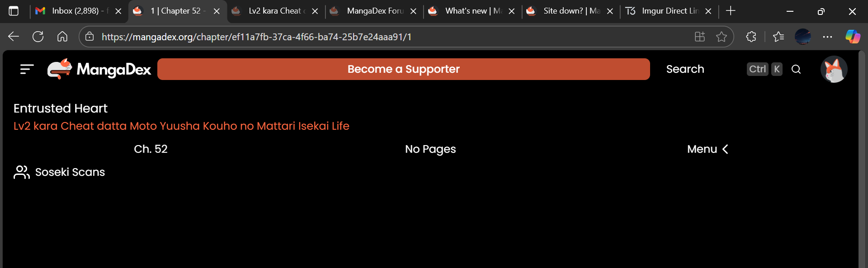Switch to the Imgur Direct Link tab

(x=665, y=11)
